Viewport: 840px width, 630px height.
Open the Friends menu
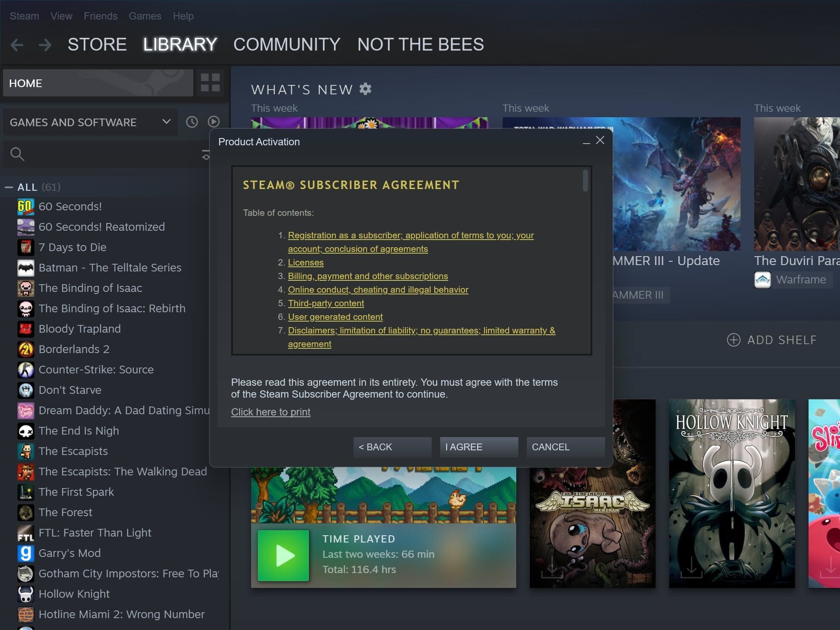pyautogui.click(x=100, y=16)
